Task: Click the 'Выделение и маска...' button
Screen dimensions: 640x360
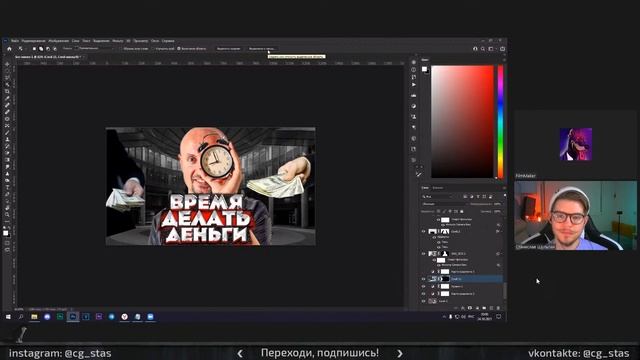Action: 262,49
